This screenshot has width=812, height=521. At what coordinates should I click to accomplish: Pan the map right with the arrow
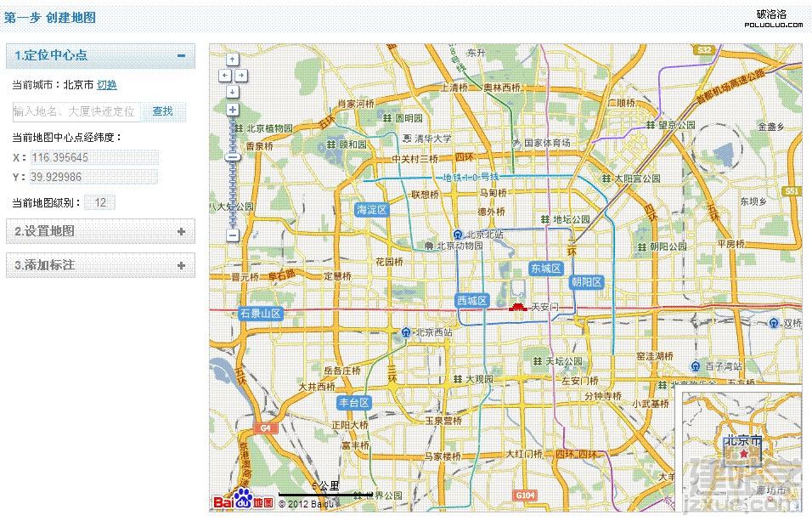pyautogui.click(x=241, y=75)
